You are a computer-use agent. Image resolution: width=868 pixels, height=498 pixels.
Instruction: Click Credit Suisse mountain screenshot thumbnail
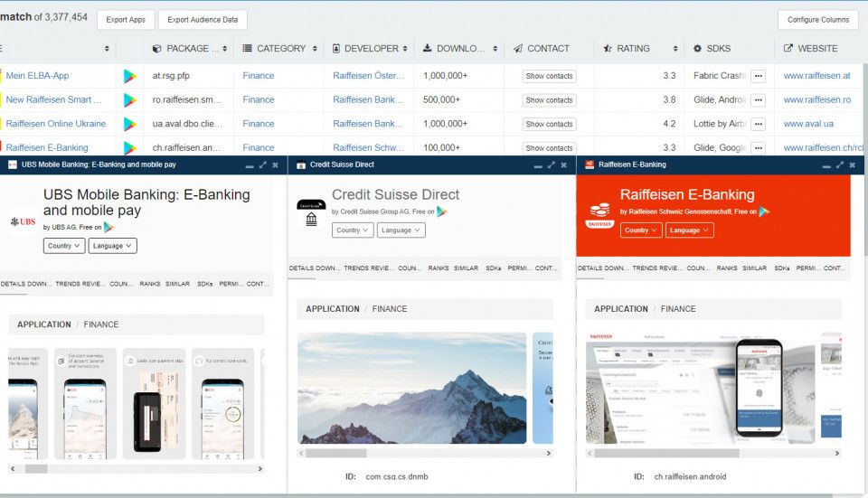pos(412,388)
